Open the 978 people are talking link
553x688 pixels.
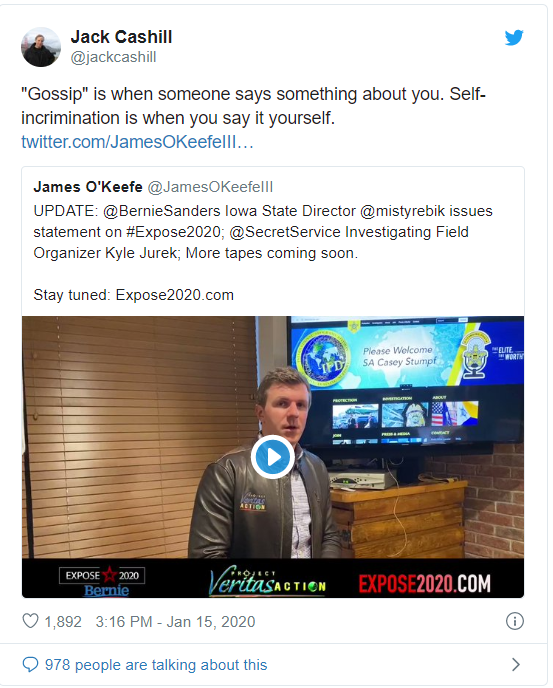point(156,665)
